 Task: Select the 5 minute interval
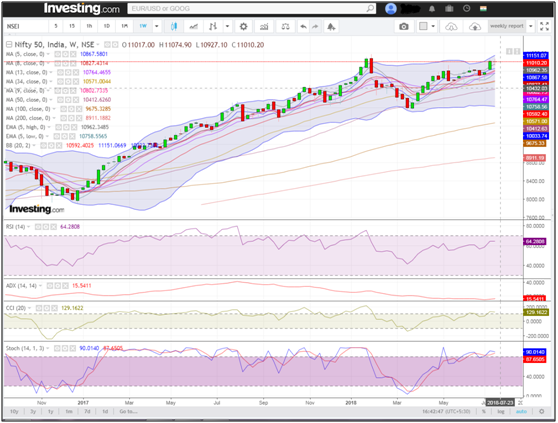56,26
